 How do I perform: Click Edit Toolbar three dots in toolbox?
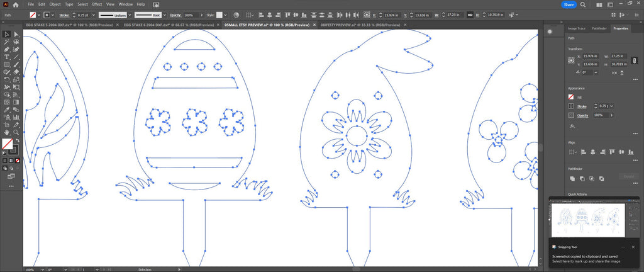(x=11, y=186)
